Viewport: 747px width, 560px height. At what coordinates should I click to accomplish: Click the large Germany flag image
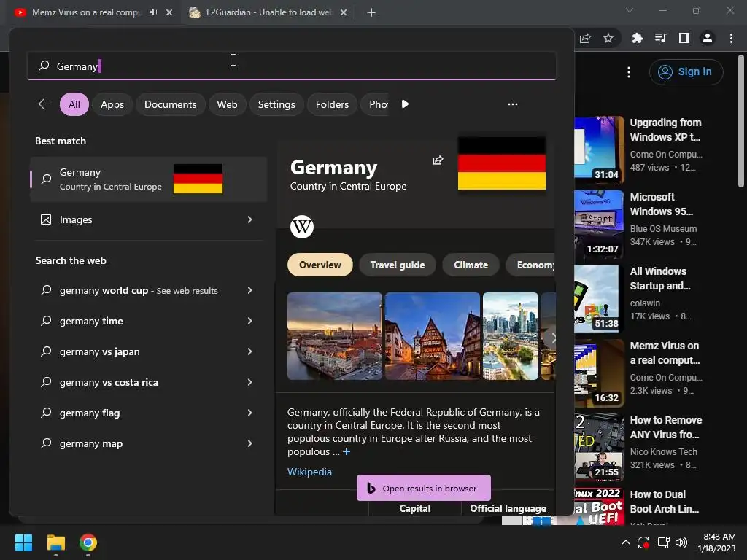[x=502, y=163]
